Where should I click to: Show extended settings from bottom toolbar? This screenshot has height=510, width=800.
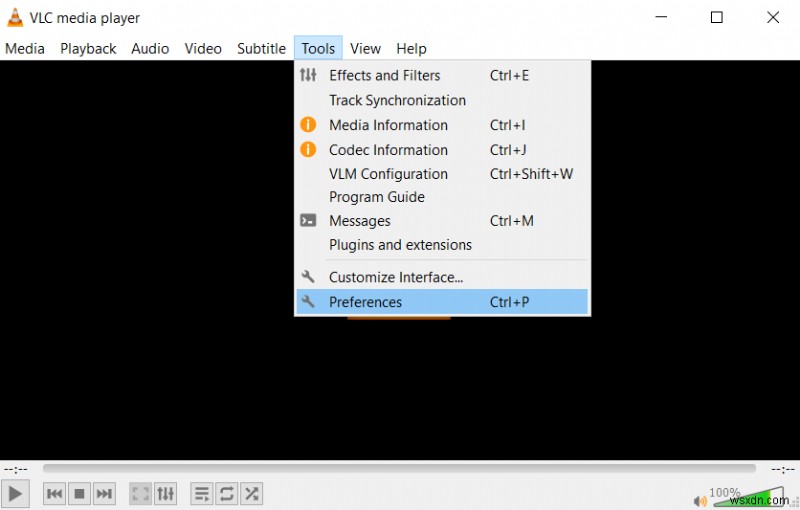pos(165,494)
